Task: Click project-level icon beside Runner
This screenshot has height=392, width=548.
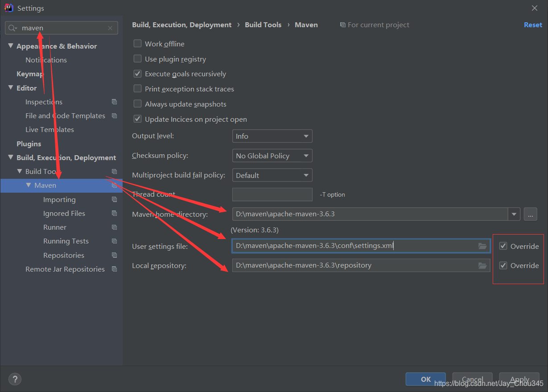Action: point(114,227)
